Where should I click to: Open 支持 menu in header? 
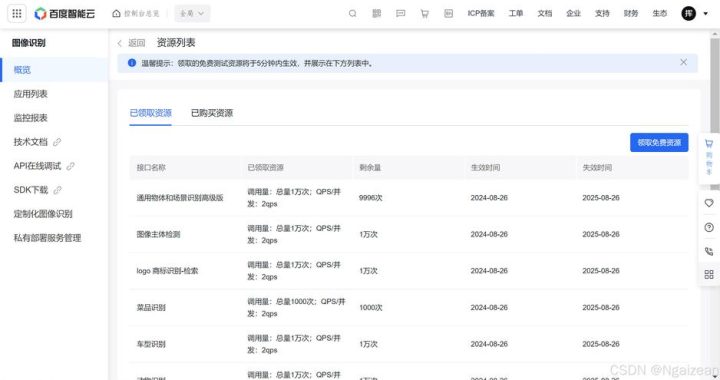(x=602, y=13)
